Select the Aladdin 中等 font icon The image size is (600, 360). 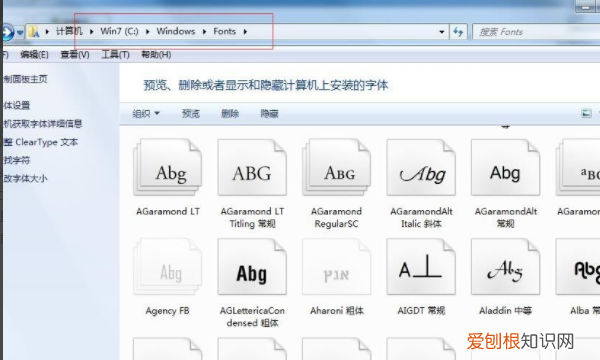(505, 267)
